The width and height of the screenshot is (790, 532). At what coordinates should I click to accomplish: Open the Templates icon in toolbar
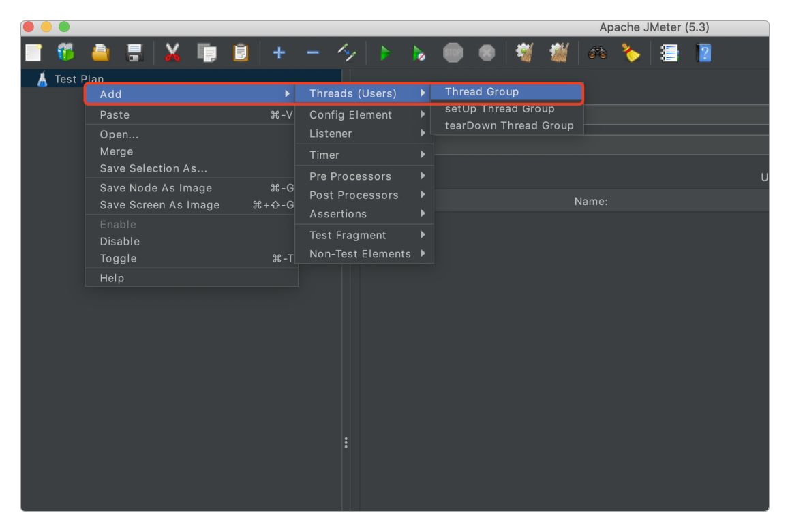pyautogui.click(x=66, y=52)
